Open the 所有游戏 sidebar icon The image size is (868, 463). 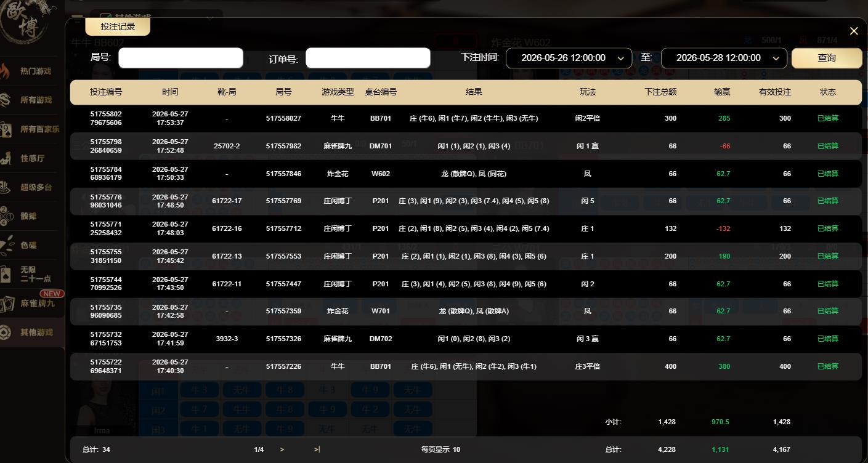click(6, 100)
